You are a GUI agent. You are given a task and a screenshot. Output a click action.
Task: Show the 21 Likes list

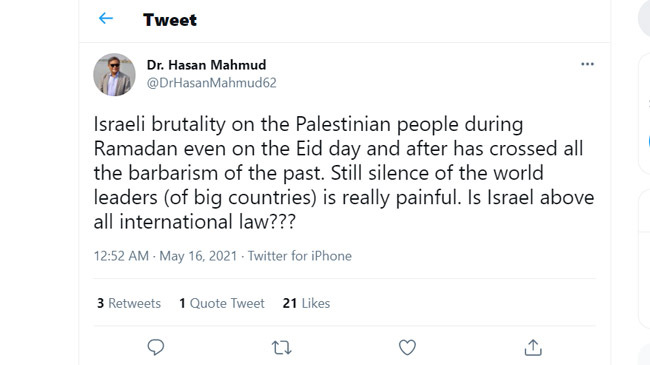[306, 303]
